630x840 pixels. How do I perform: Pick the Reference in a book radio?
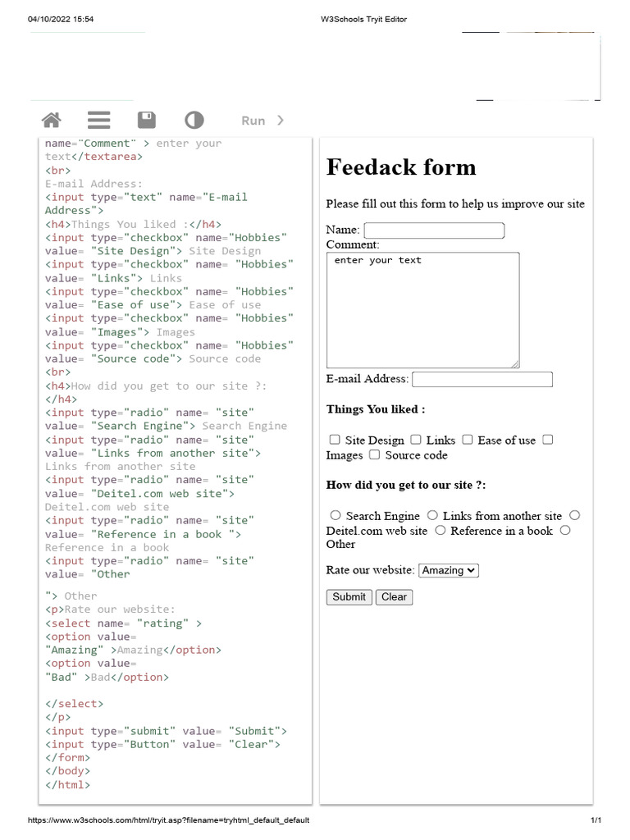click(x=441, y=530)
